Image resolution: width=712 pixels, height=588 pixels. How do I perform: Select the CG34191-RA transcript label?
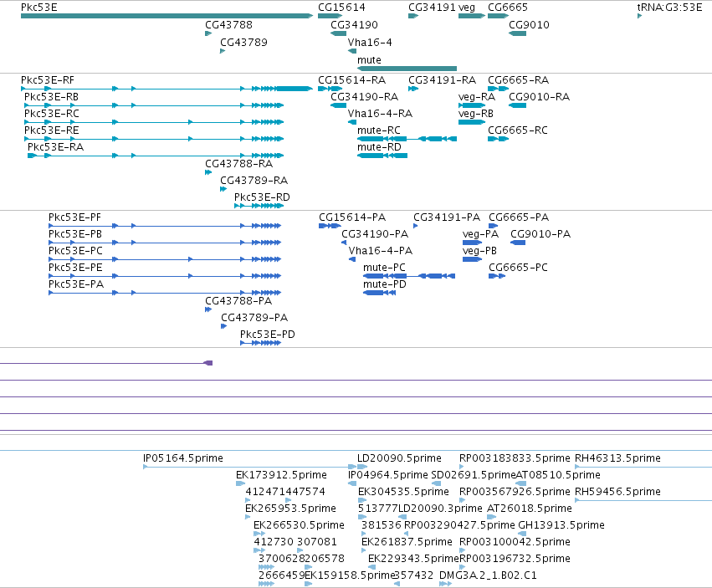click(x=443, y=80)
